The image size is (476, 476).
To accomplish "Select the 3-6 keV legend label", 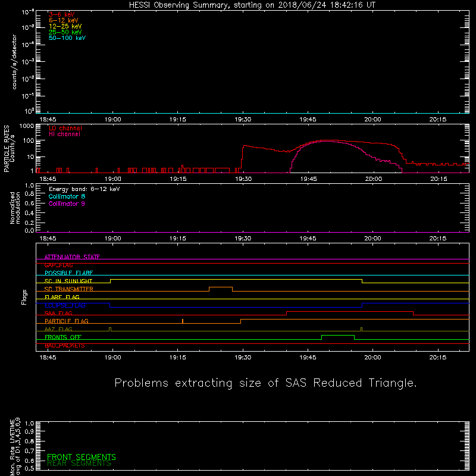I will tap(61, 14).
